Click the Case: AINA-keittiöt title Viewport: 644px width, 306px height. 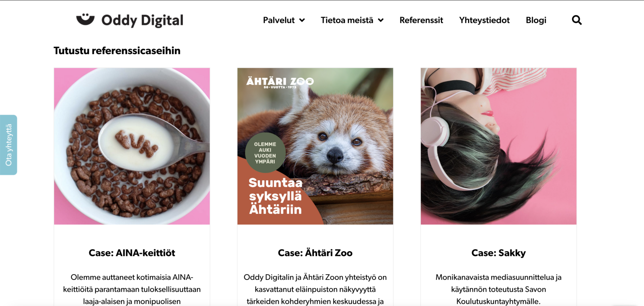(x=132, y=253)
